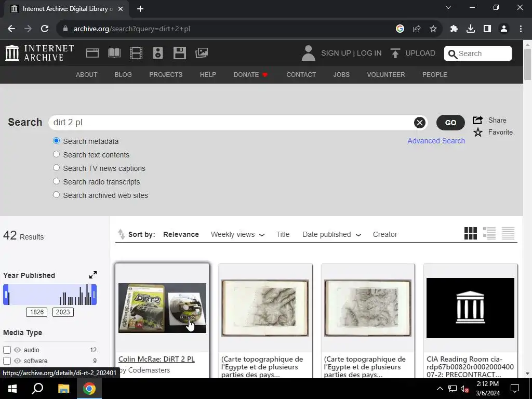Select Search radio transcripts option
Image resolution: width=532 pixels, height=399 pixels.
(56, 181)
